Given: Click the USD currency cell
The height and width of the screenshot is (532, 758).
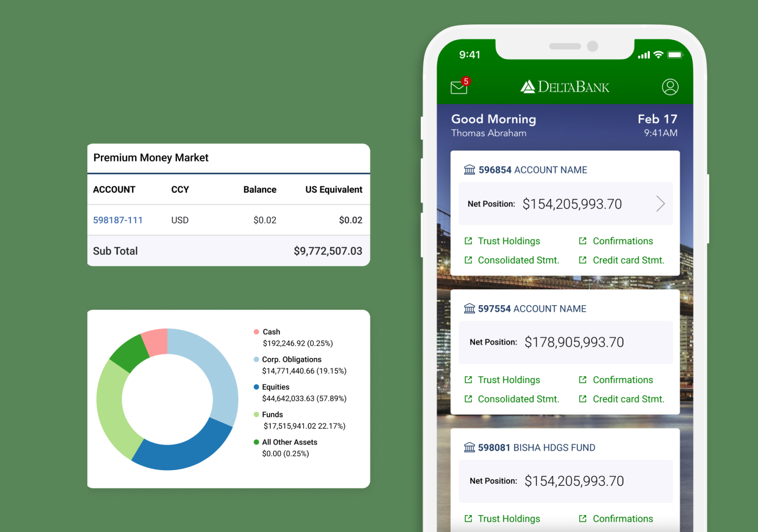Looking at the screenshot, I should point(180,220).
